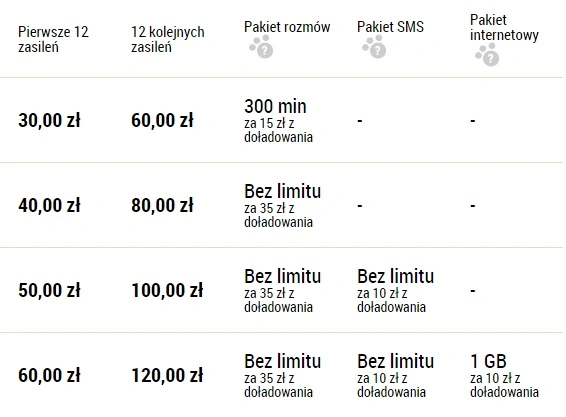Select the 30,00 zł first top-ups price
Viewport: 566px width, 417px height.
pos(49,120)
